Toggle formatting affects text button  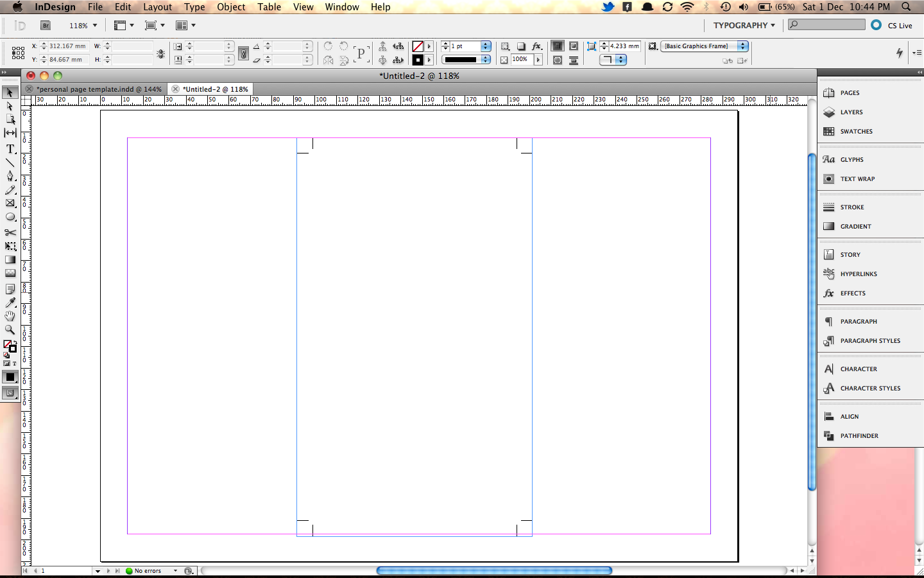point(15,363)
